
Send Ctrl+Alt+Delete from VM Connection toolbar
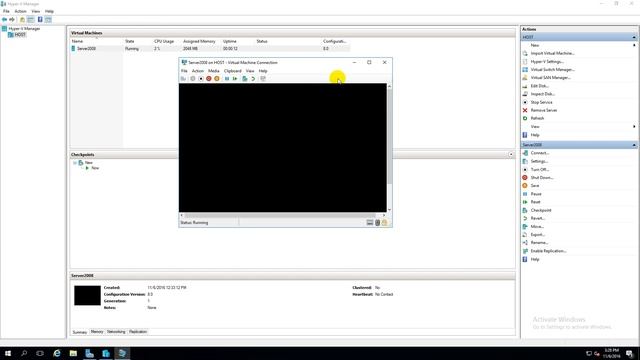tap(183, 78)
